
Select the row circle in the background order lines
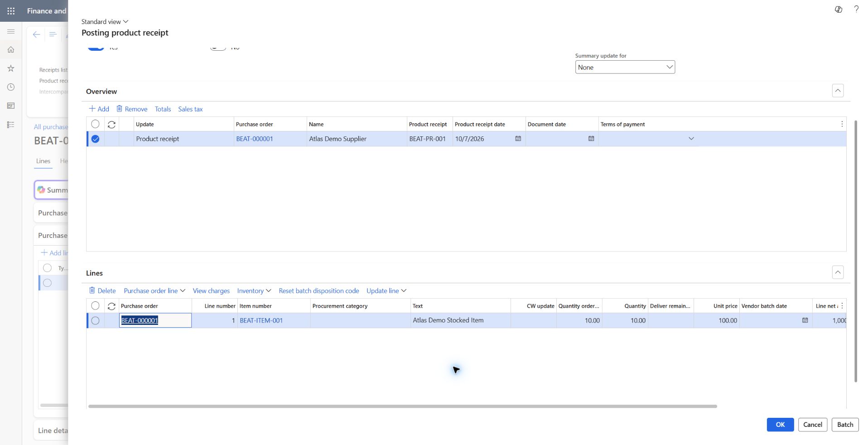[x=47, y=283]
